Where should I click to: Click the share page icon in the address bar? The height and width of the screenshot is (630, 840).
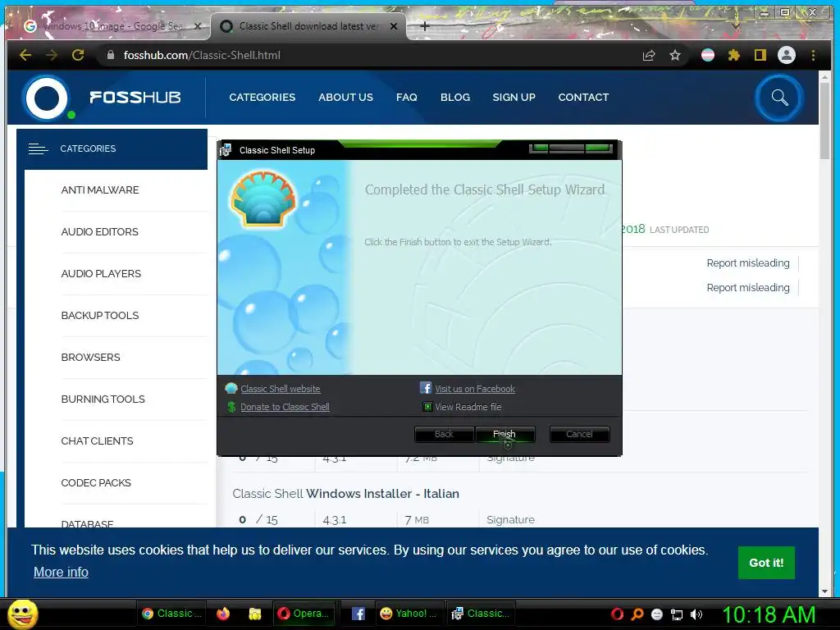pyautogui.click(x=649, y=55)
